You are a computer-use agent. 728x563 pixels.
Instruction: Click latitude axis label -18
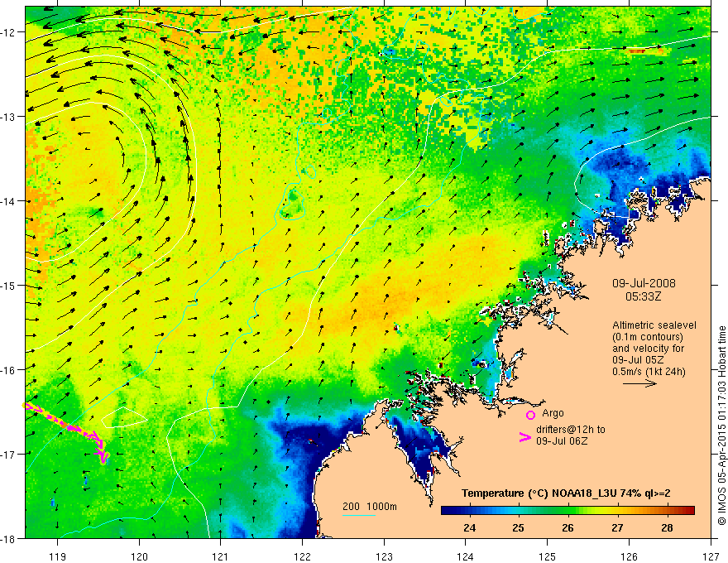(9, 538)
